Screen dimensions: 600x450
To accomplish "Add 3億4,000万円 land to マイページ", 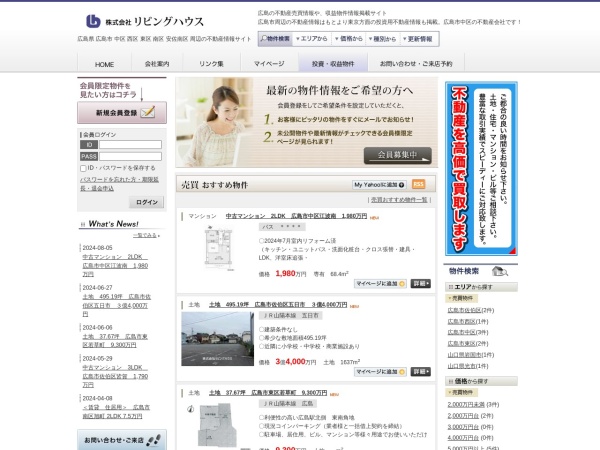I will pyautogui.click(x=380, y=372).
